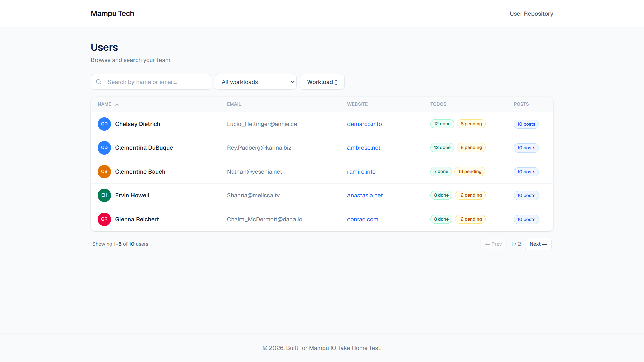The height and width of the screenshot is (362, 644).
Task: Click Clementina DuBuque's 10 posts badge
Action: (x=526, y=148)
